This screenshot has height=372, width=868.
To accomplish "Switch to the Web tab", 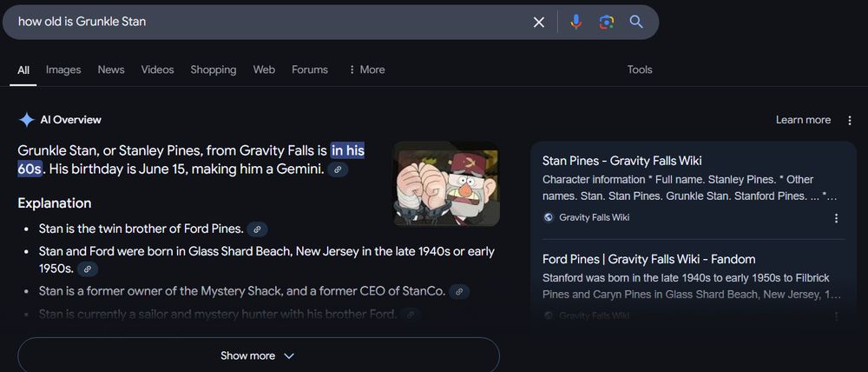I will pyautogui.click(x=264, y=70).
